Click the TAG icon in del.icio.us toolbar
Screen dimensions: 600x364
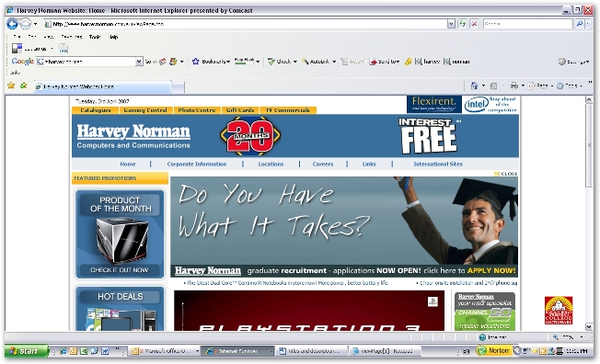pos(63,49)
